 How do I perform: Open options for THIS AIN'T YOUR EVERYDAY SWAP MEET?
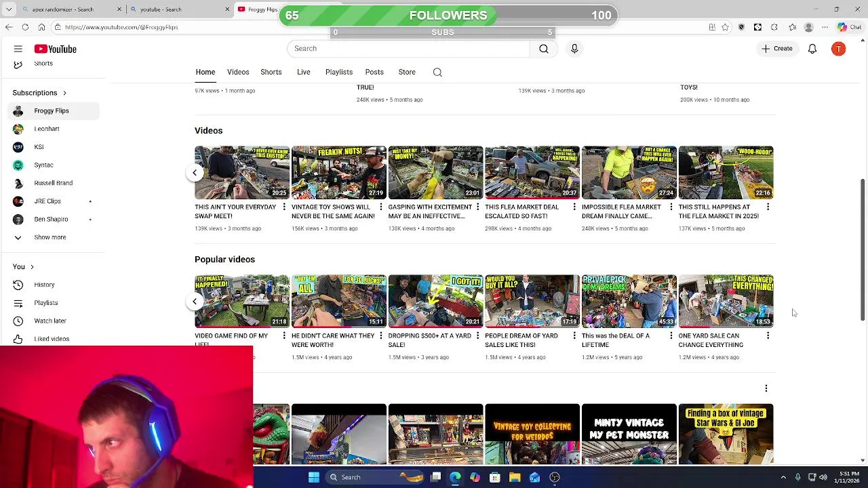tap(284, 207)
